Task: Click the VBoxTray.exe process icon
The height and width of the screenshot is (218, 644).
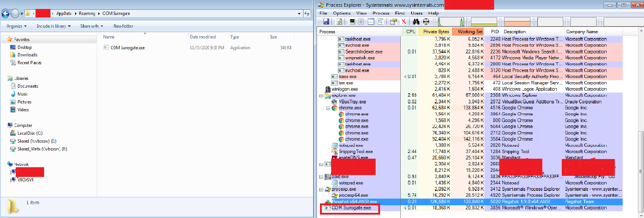Action: click(335, 102)
